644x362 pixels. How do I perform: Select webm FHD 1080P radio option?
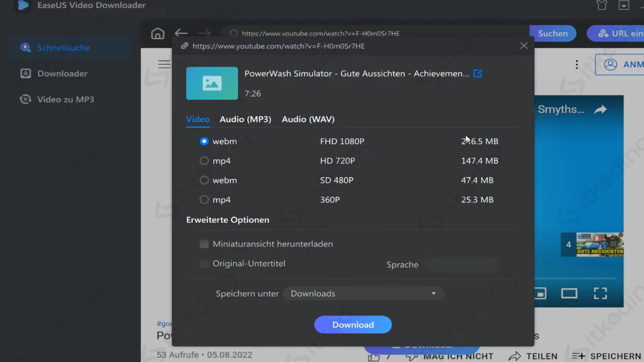(x=204, y=141)
